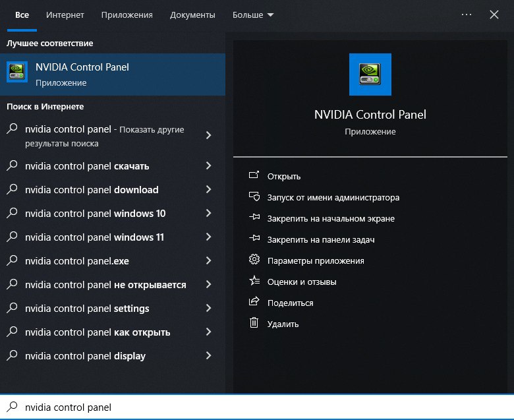Click the trash can icon next to Удалить

point(254,322)
